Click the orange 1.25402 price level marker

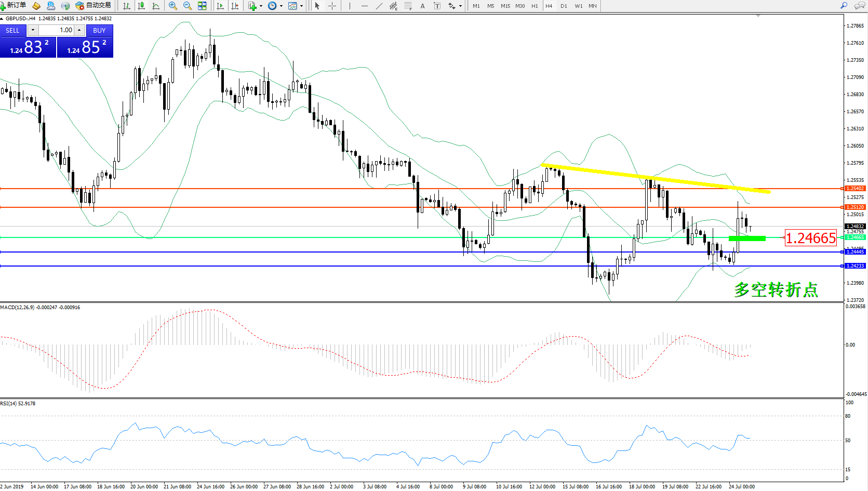855,189
